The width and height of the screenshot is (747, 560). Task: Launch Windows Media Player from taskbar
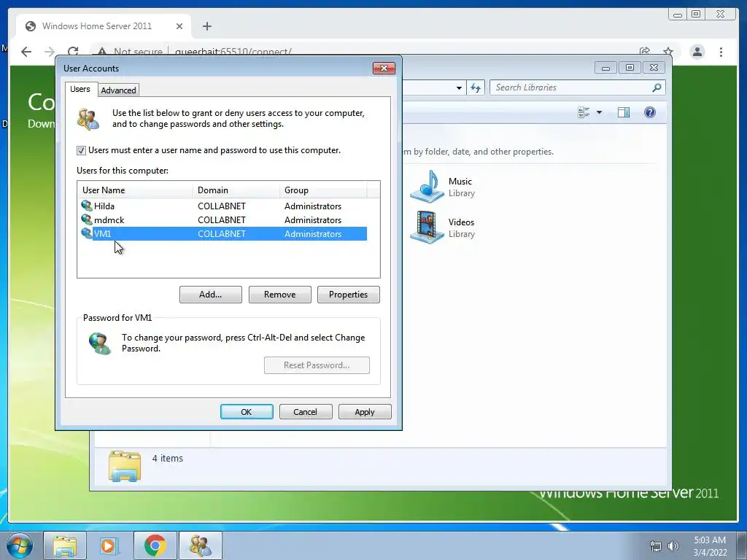109,545
